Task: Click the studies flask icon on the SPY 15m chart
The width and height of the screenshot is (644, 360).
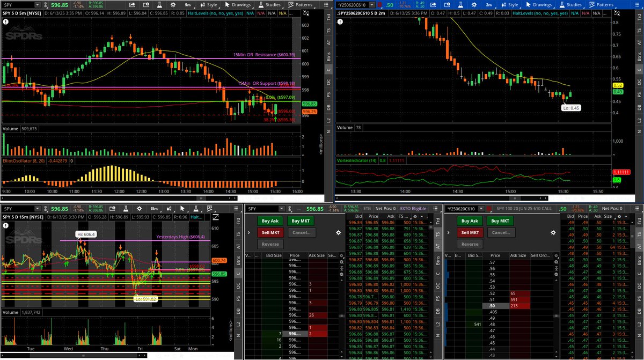Action: [196, 209]
